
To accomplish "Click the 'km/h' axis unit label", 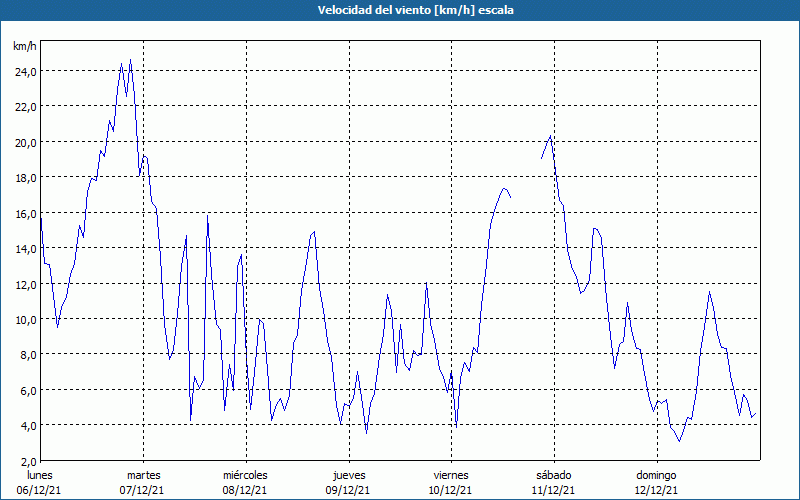I will 24,46.
